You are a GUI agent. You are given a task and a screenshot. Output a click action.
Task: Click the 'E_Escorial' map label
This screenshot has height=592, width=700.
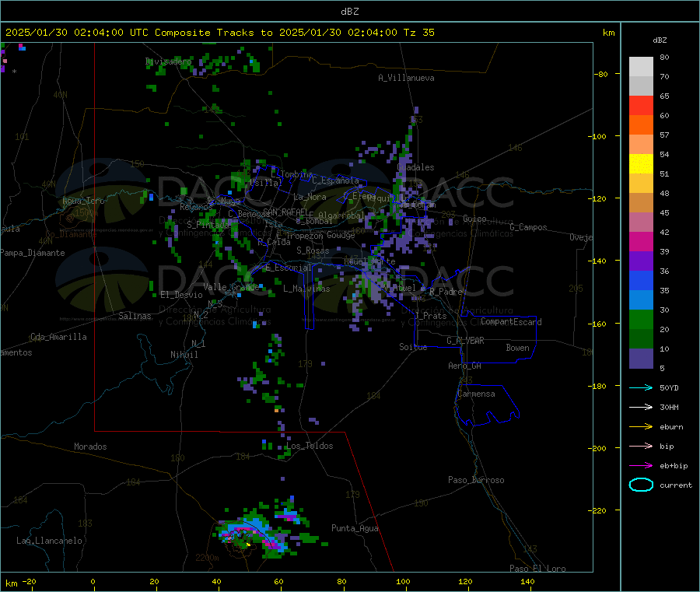click(x=289, y=268)
